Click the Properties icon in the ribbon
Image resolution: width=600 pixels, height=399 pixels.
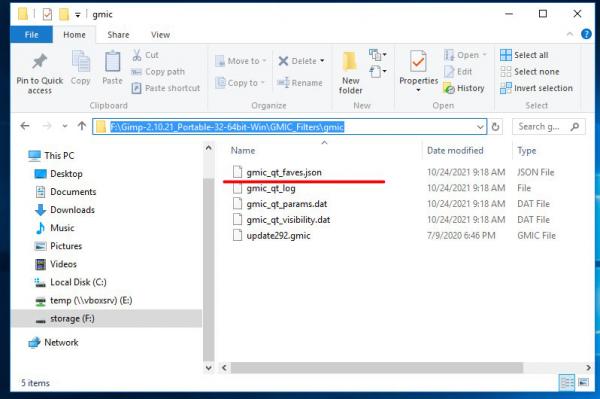(418, 61)
